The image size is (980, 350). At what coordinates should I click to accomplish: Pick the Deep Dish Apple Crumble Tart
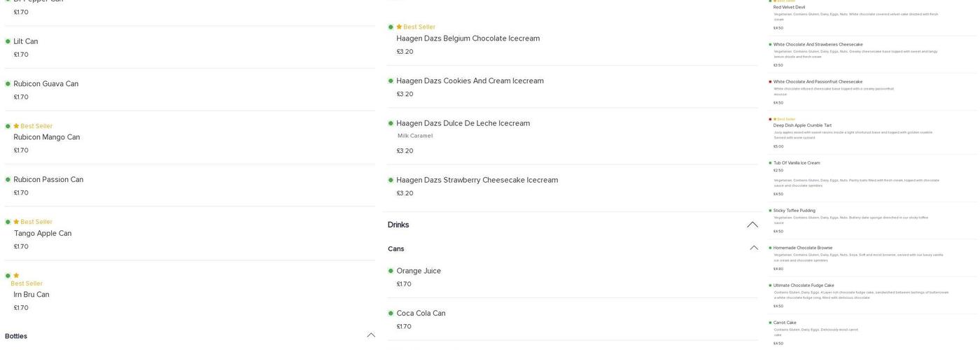coord(802,126)
